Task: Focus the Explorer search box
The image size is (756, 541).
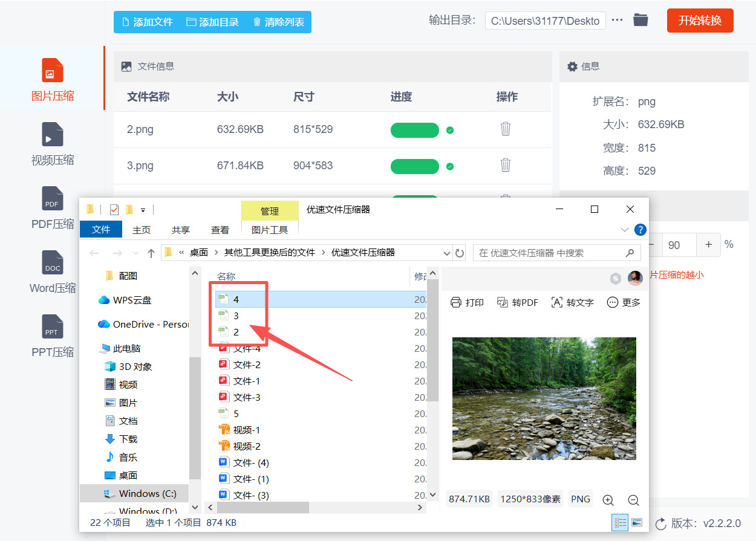Action: [556, 253]
